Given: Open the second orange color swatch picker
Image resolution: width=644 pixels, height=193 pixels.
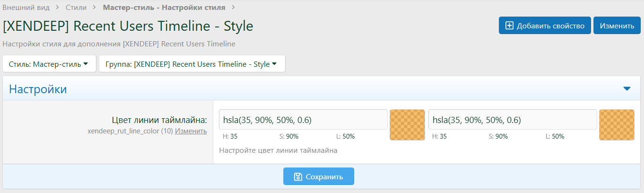Looking at the screenshot, I should click(x=617, y=125).
